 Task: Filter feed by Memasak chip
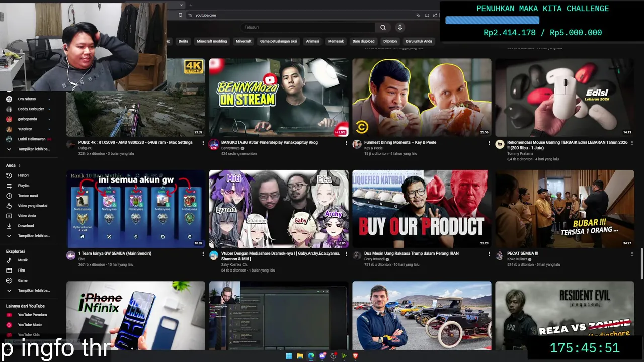click(x=336, y=41)
